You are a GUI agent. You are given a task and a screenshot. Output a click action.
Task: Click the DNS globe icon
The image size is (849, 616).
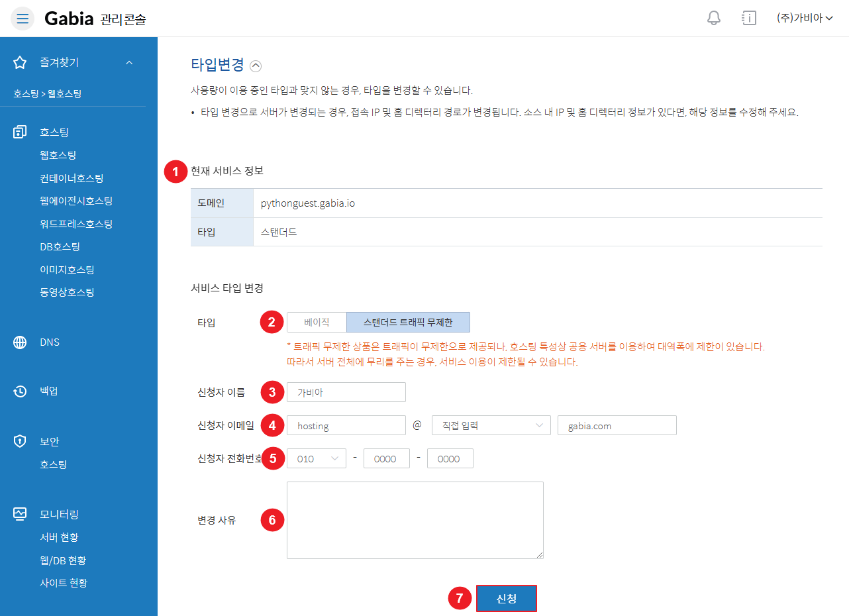coord(20,342)
